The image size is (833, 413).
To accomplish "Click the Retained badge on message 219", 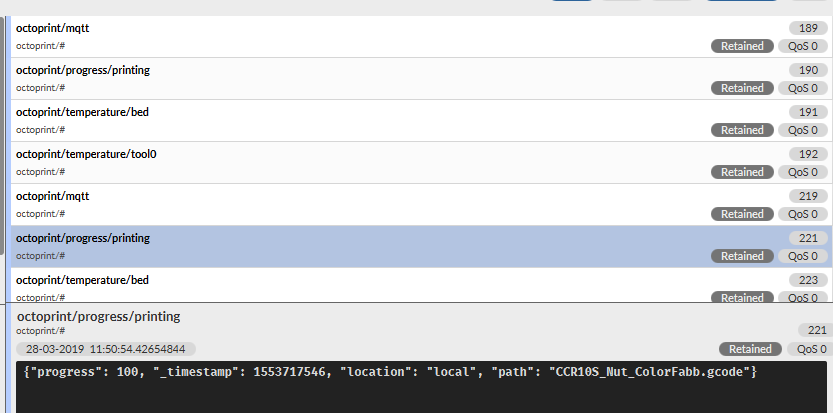I will (x=742, y=214).
